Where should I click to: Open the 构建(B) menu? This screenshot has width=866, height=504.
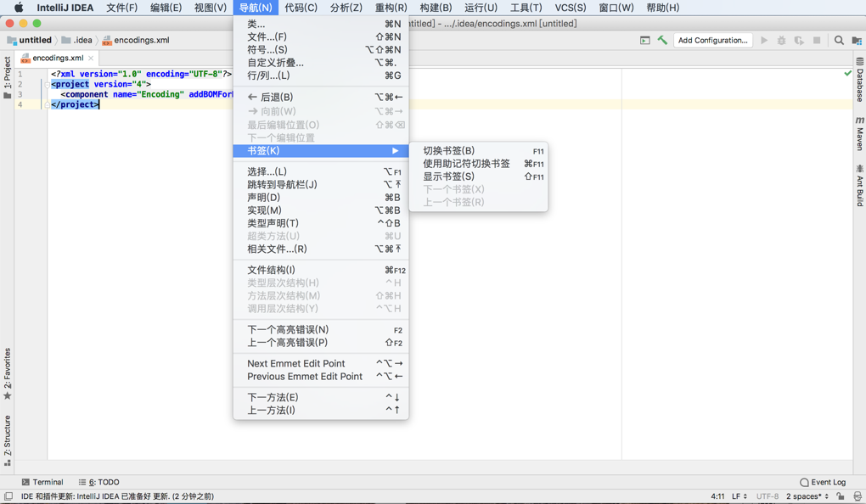[x=436, y=8]
